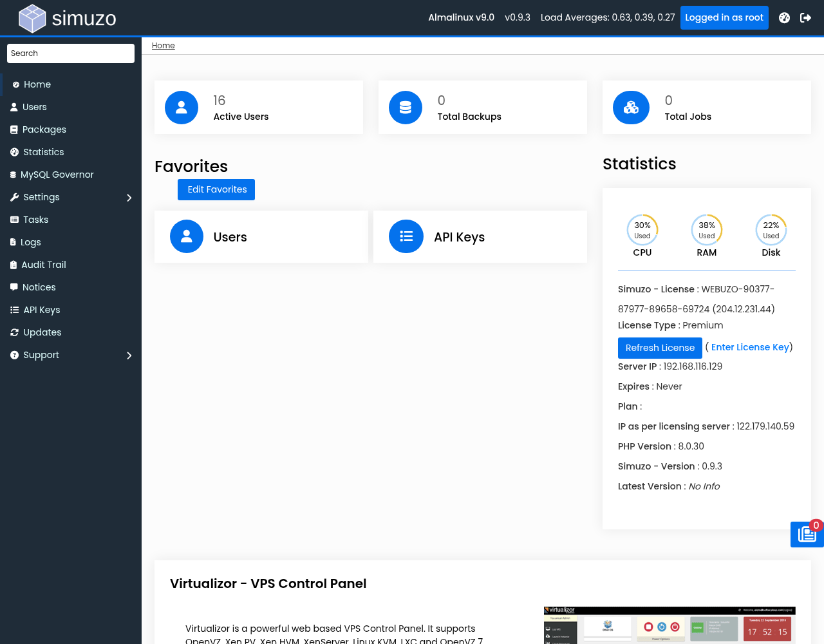The height and width of the screenshot is (644, 824).
Task: Click the Updates refresh icon
Action: pos(15,332)
